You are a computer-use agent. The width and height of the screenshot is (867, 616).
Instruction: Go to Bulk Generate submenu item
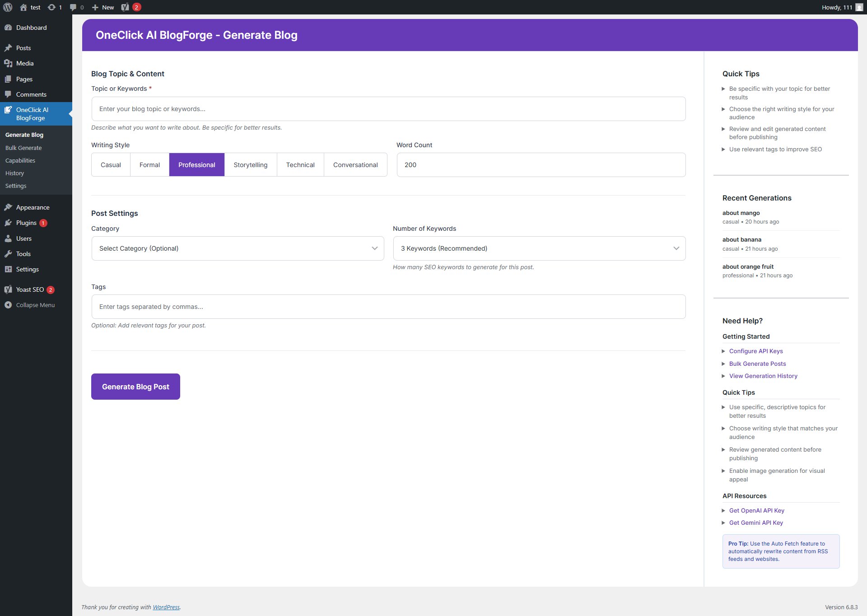point(23,148)
